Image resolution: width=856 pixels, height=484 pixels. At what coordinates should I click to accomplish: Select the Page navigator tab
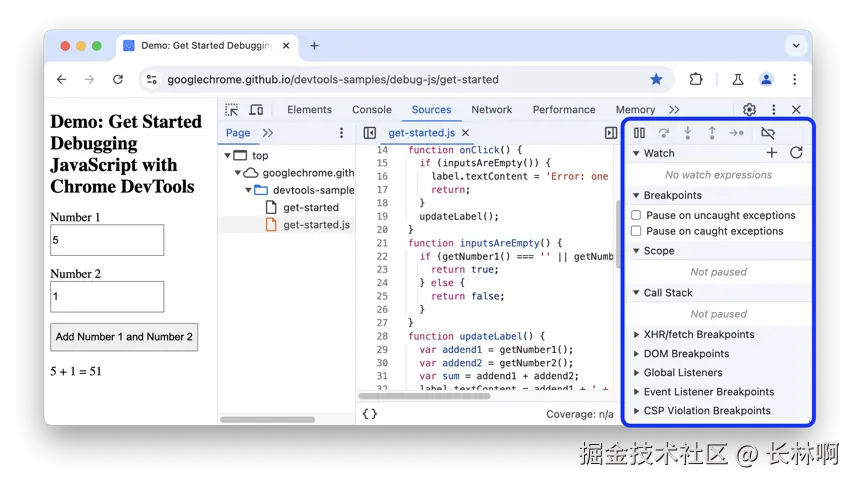[238, 133]
